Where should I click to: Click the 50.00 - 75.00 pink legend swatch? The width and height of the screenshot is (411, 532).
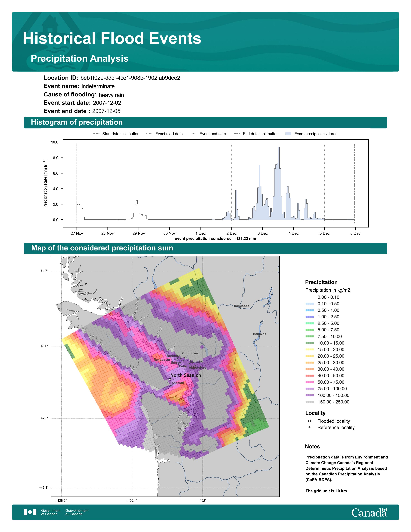[x=309, y=382]
